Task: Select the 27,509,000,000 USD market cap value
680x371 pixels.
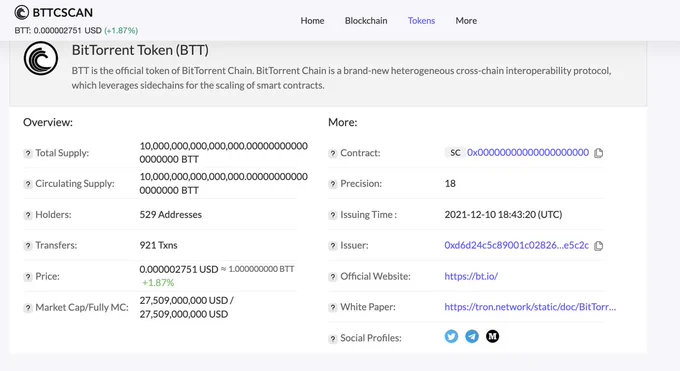Action: tap(186, 307)
